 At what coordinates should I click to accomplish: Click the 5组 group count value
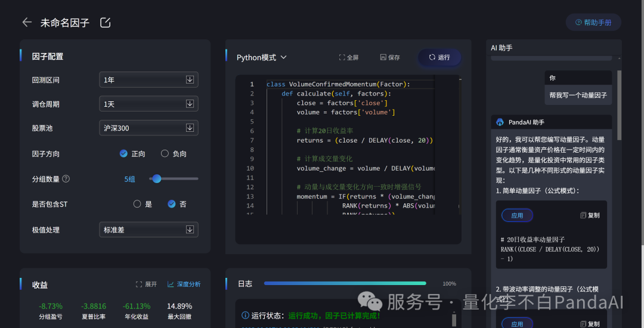[130, 179]
